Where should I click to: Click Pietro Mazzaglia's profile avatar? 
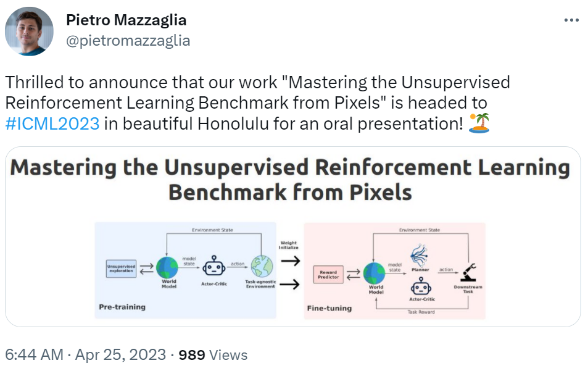[29, 31]
